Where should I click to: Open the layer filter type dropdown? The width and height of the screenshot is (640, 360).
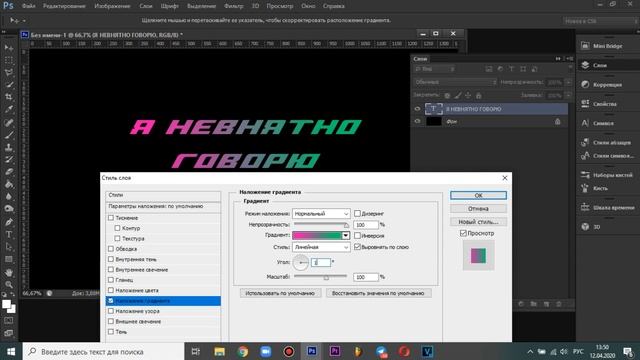coord(434,69)
